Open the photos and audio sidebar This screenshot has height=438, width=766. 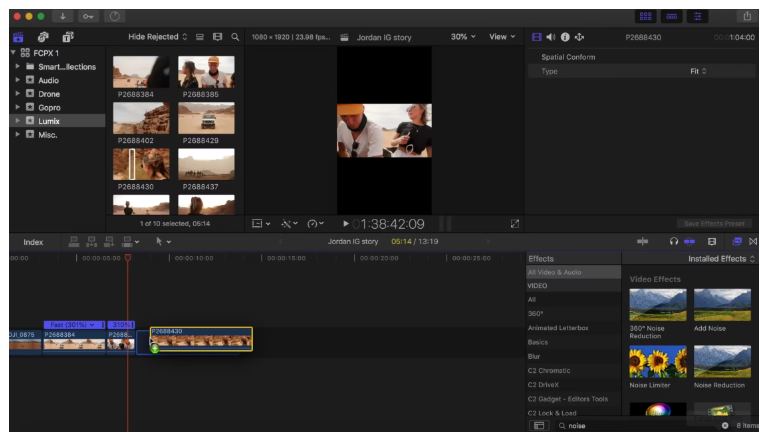pyautogui.click(x=43, y=37)
